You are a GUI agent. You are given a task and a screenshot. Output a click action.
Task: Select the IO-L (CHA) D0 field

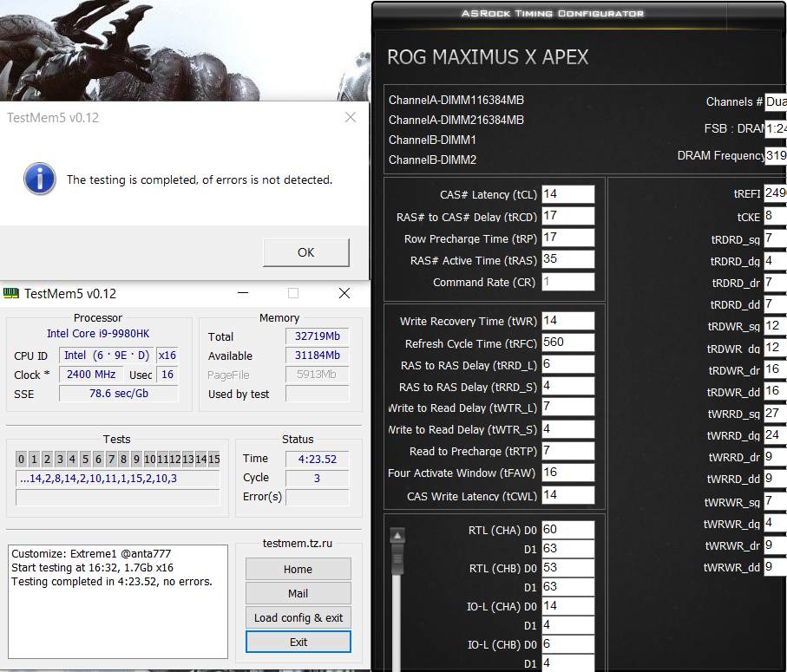(x=568, y=606)
